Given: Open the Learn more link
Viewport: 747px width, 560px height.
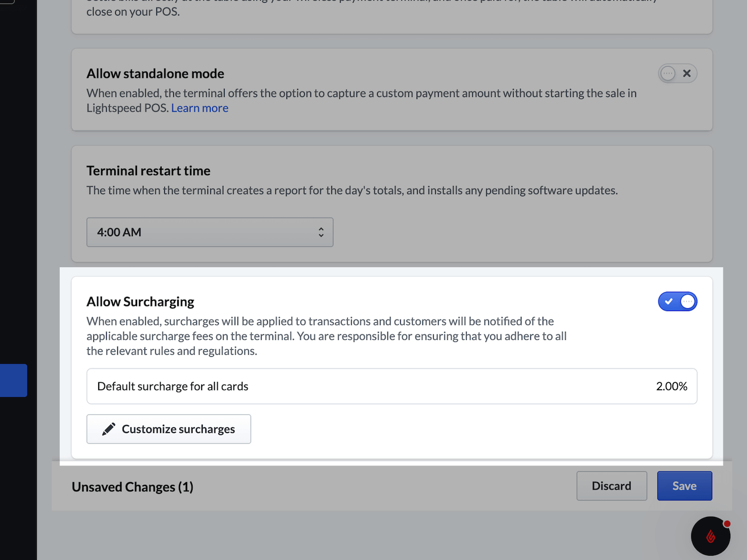Looking at the screenshot, I should tap(200, 108).
